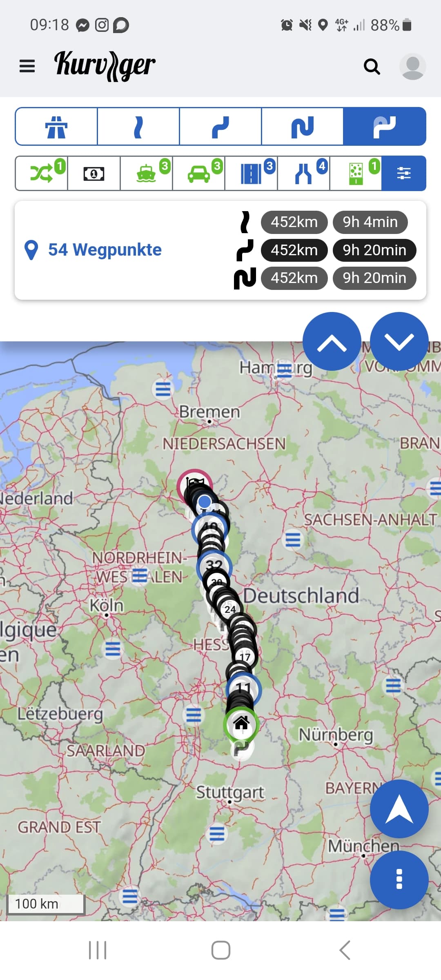
Task: Expand panel with the down chevron button
Action: coord(399,341)
